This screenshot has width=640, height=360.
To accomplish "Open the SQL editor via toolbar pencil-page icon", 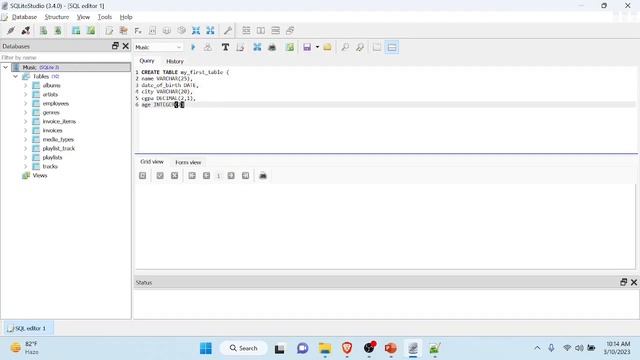I will (109, 31).
